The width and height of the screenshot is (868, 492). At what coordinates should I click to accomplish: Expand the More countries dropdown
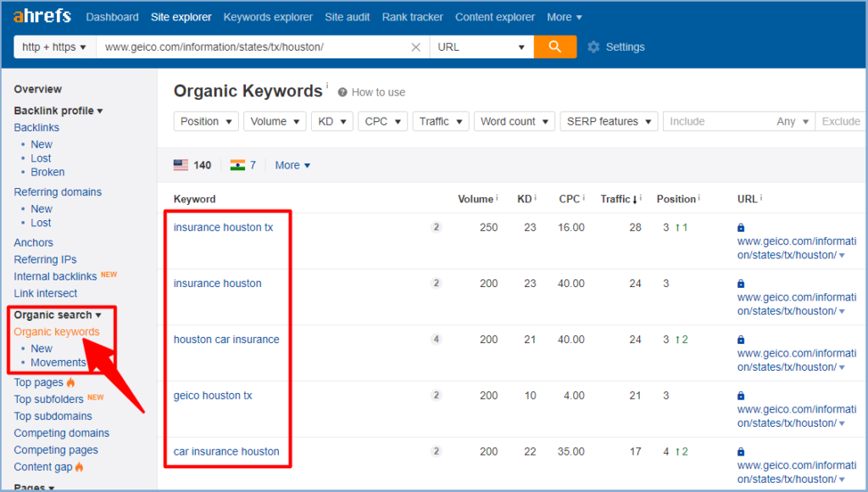(292, 165)
